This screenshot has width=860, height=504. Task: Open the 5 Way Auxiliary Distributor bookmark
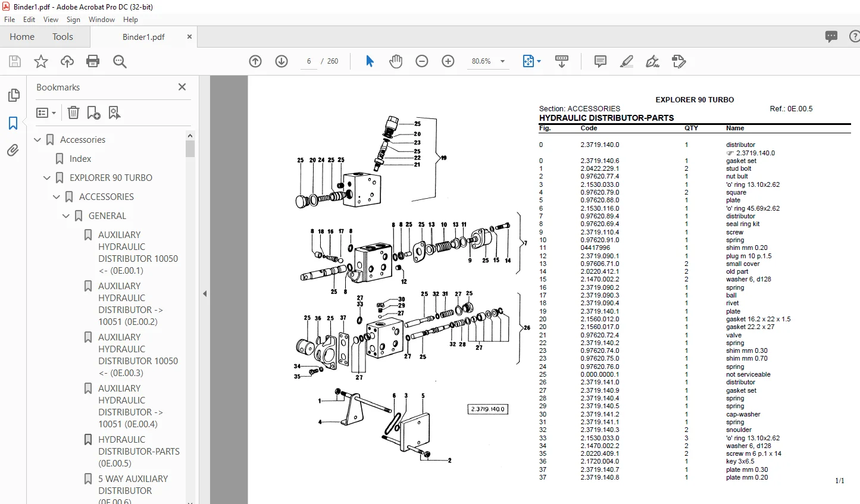(x=133, y=490)
